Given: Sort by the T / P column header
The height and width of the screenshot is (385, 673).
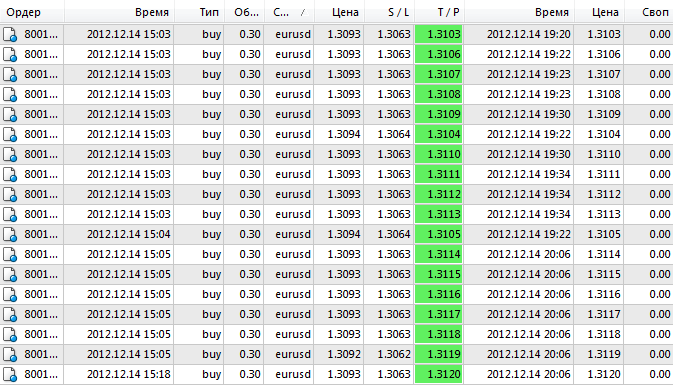Looking at the screenshot, I should 439,12.
